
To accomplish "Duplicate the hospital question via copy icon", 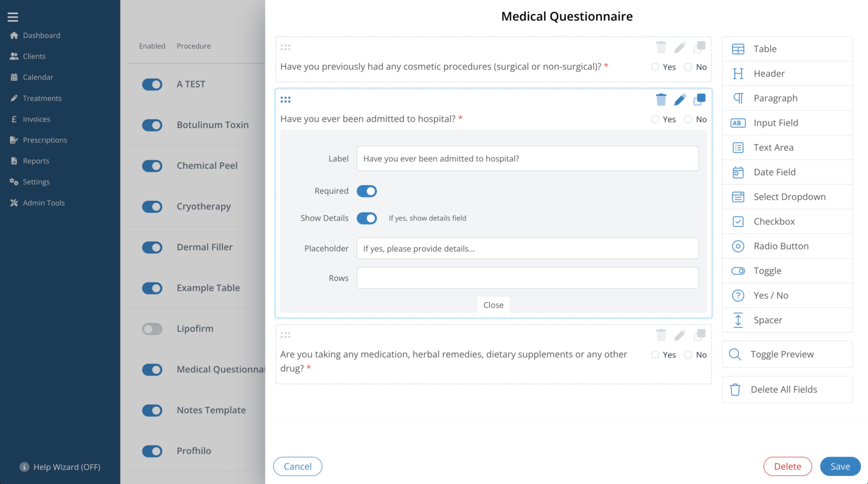I will [x=700, y=99].
